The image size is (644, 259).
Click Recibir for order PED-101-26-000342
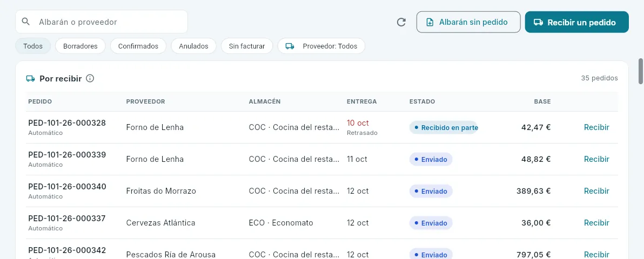point(596,255)
